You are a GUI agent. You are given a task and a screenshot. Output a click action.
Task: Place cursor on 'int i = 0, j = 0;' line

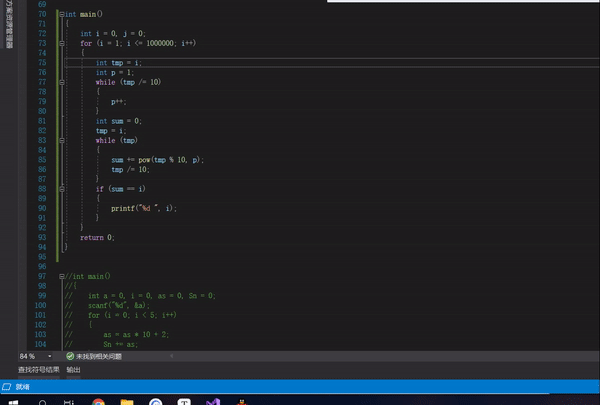113,34
